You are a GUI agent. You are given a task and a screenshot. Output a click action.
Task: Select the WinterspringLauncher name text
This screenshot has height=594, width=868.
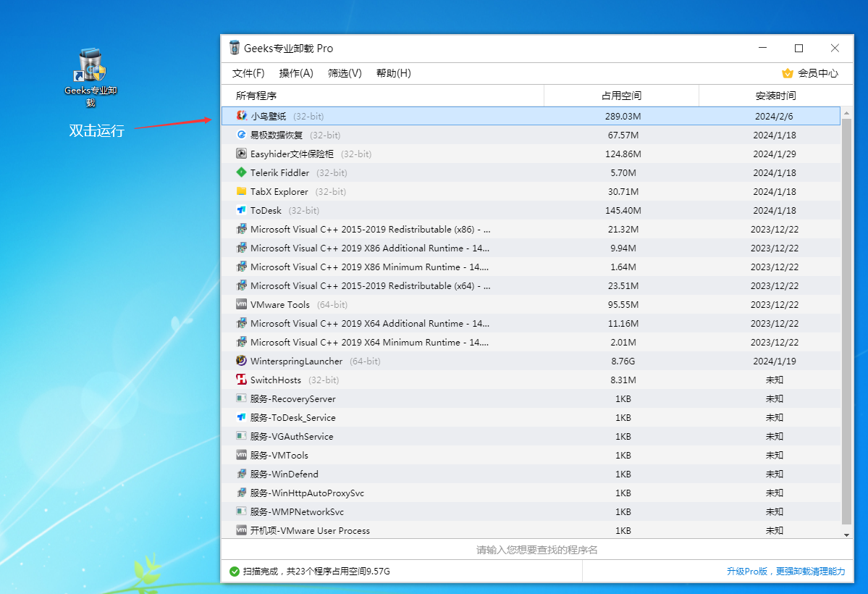296,361
